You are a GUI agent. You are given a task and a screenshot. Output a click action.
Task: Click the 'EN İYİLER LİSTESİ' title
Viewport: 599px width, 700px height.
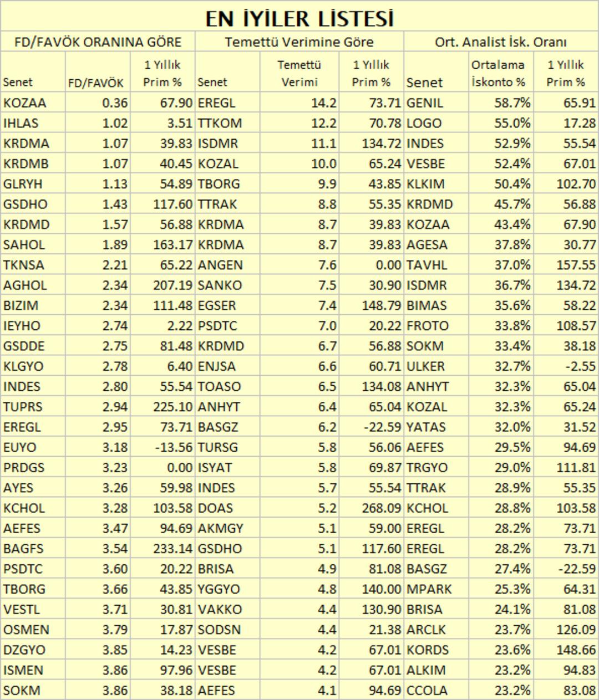(299, 19)
